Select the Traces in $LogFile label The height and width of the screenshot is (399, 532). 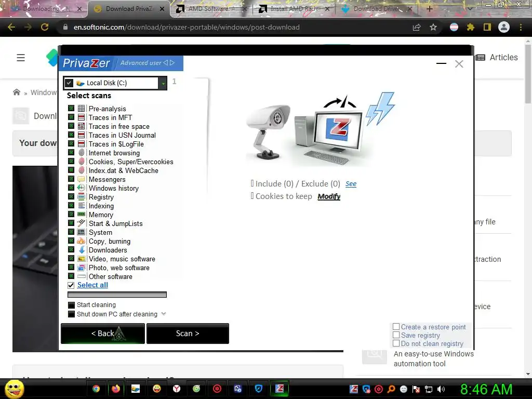[116, 144]
